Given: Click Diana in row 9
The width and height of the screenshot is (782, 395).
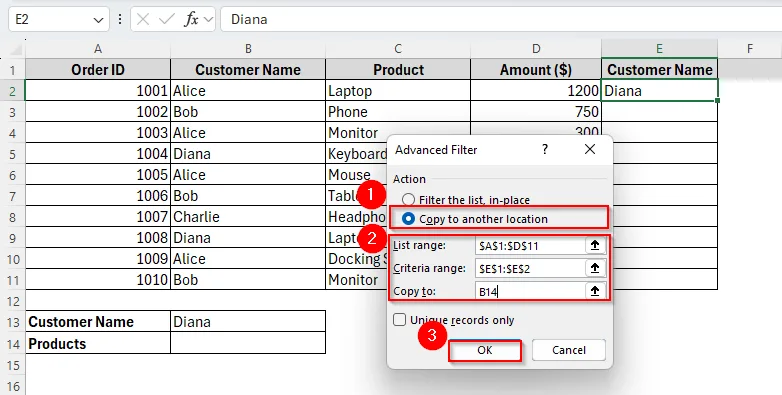Looking at the screenshot, I should (248, 238).
